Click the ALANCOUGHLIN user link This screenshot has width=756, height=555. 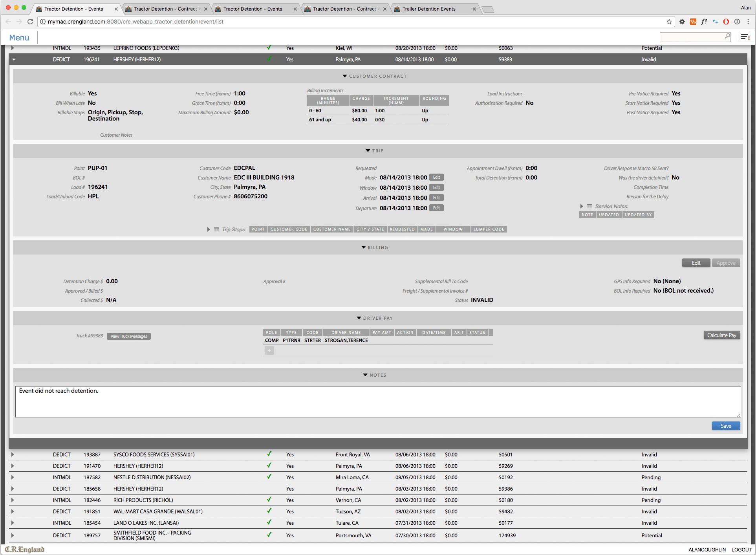707,550
